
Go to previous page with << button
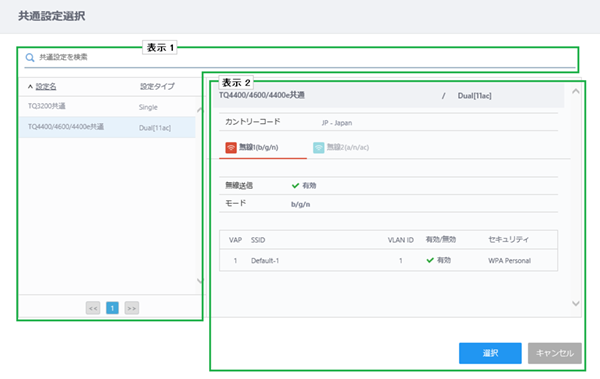click(x=93, y=308)
